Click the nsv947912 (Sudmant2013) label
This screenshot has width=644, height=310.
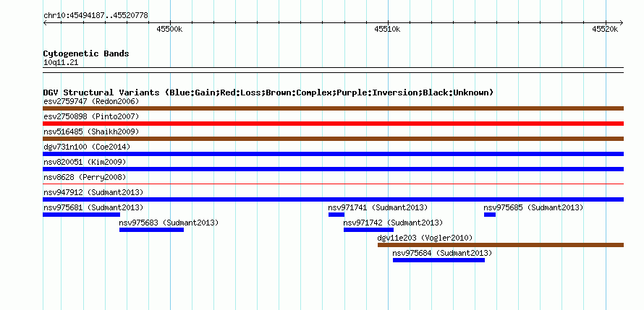click(93, 192)
